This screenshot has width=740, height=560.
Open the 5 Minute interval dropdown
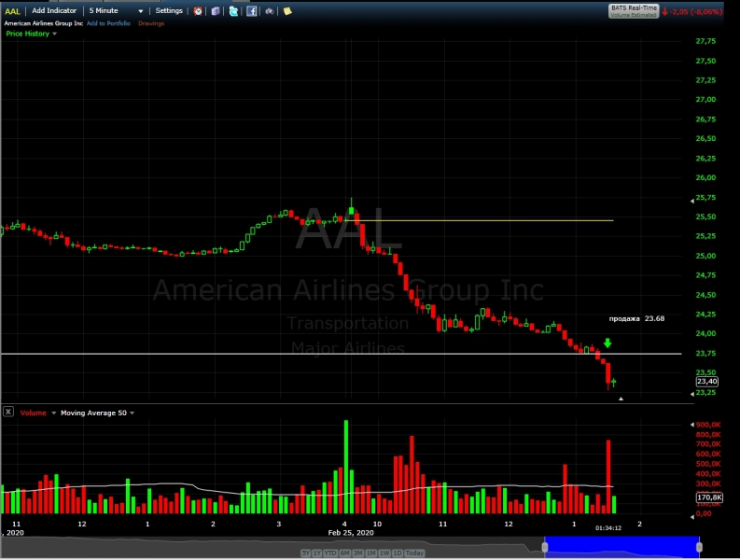point(116,10)
